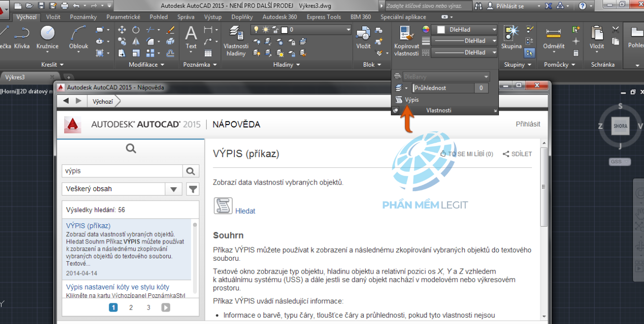Click the Mirror tool in Modifikace panel
Viewport: 644px width, 324px height.
[136, 41]
